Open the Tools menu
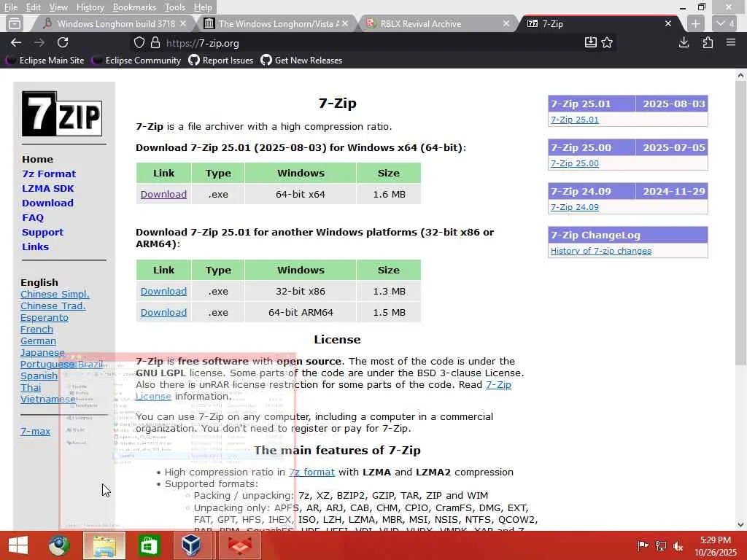The width and height of the screenshot is (747, 560). tap(174, 7)
